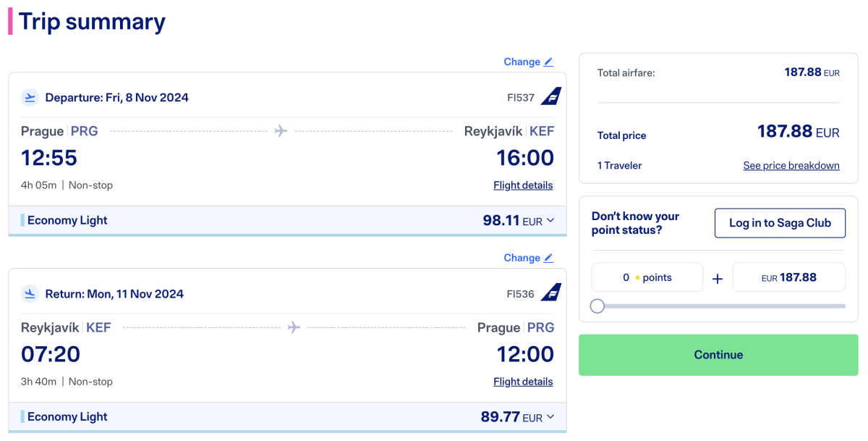The image size is (868, 441).
Task: Click the Icelandair logo beside FI536
Action: point(551,293)
